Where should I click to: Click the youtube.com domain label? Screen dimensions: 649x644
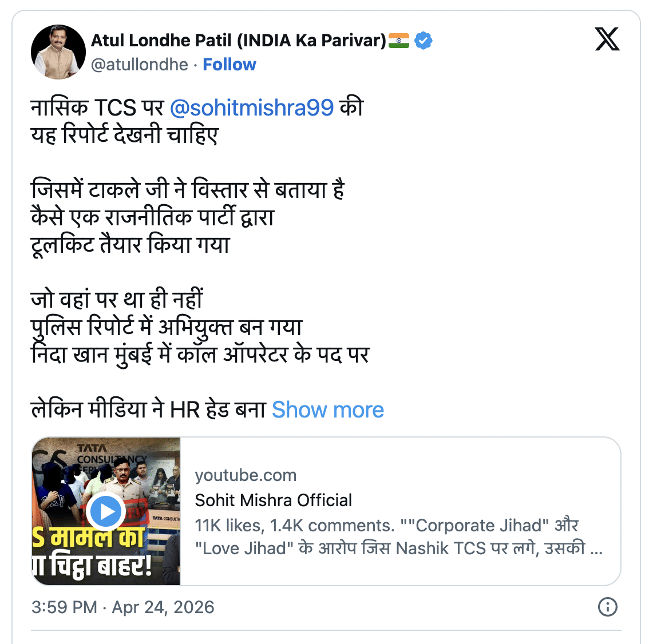tap(246, 475)
